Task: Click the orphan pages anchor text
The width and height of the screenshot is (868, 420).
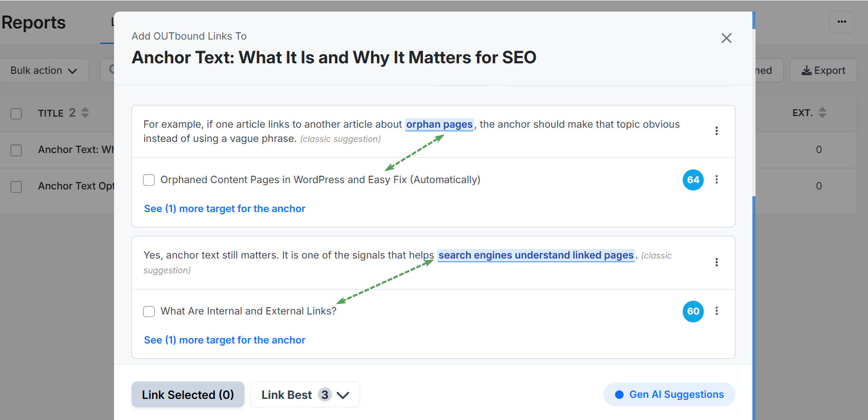Action: (x=439, y=125)
